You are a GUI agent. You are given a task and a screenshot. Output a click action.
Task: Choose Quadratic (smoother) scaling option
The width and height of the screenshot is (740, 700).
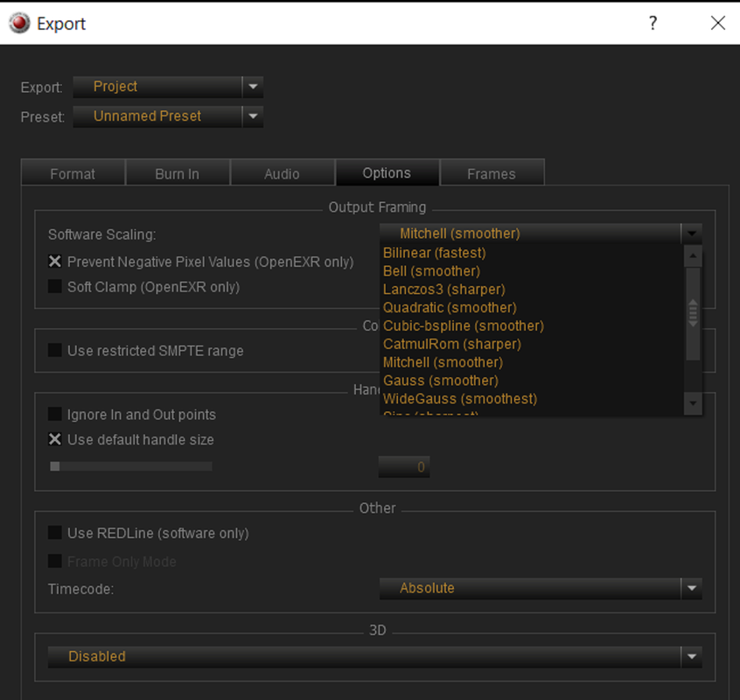point(532,308)
